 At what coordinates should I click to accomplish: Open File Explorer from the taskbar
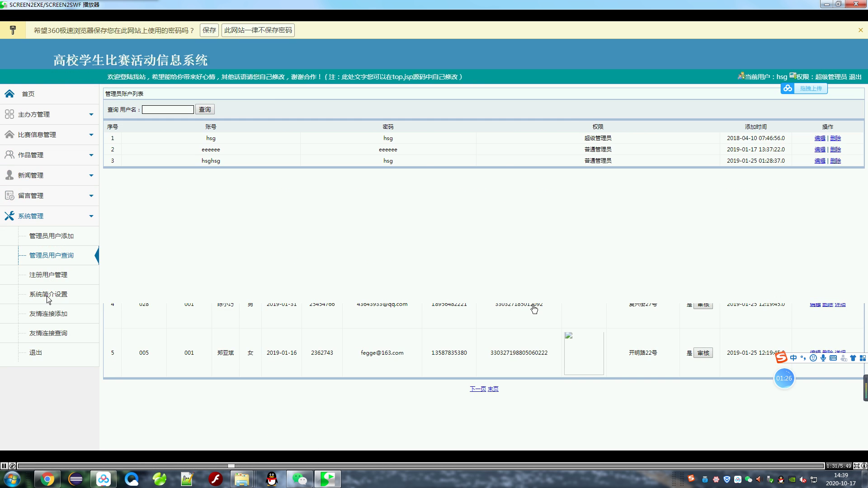point(242,479)
